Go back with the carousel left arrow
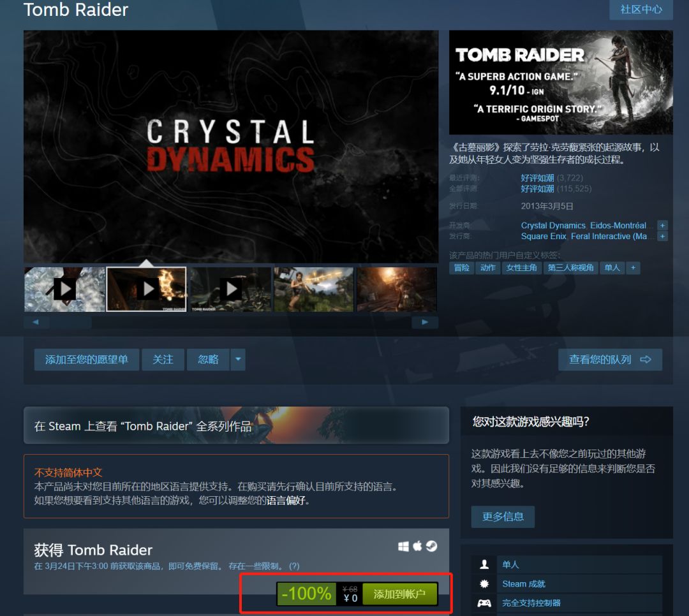 point(36,322)
